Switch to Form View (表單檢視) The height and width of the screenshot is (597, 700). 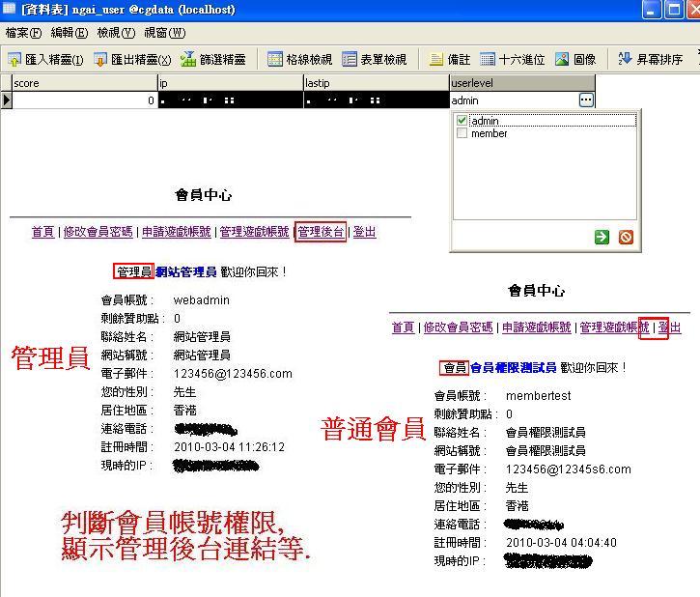pyautogui.click(x=375, y=59)
